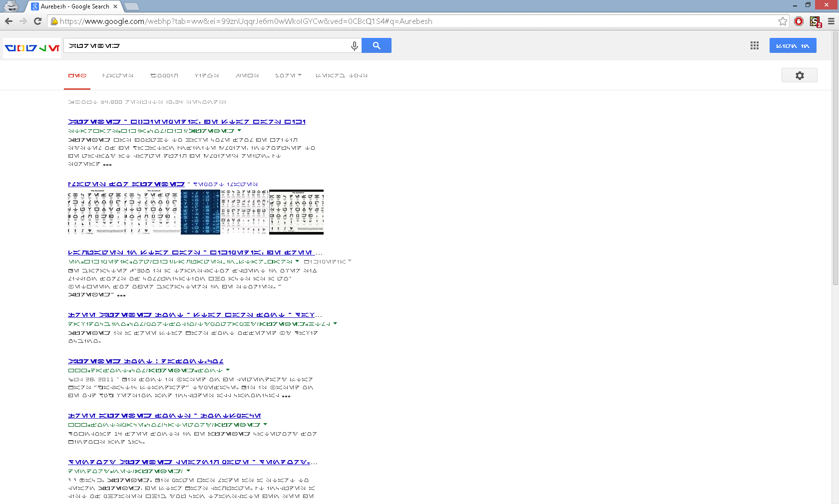This screenshot has width=839, height=504.
Task: Open the Google apps grid
Action: (x=755, y=45)
